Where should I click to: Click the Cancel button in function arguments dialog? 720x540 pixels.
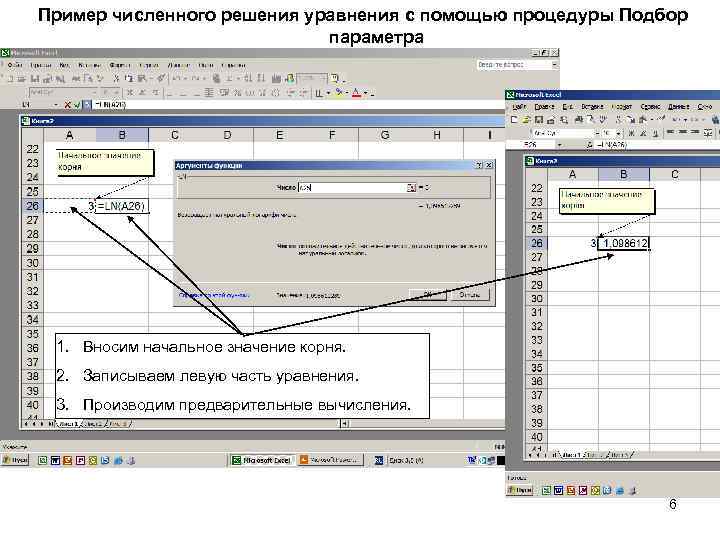tap(470, 295)
